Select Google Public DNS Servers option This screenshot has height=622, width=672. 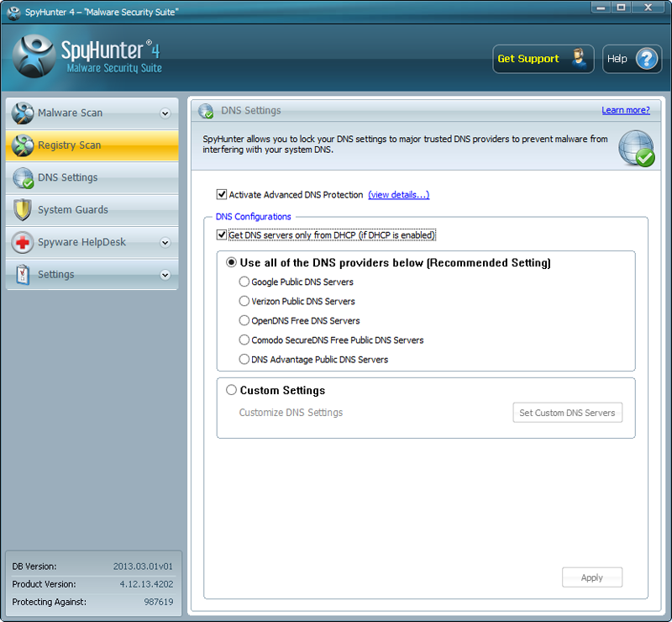point(244,282)
